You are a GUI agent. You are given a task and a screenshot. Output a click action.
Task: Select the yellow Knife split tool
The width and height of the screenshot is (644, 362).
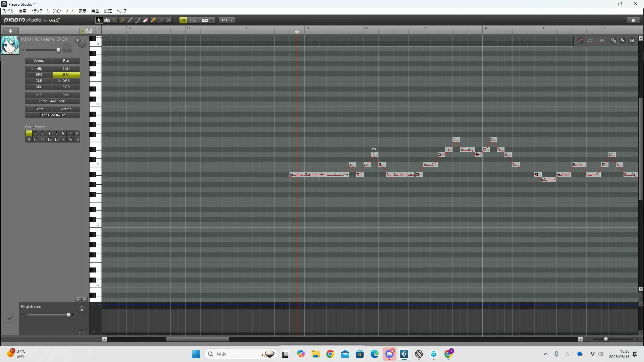tap(153, 20)
